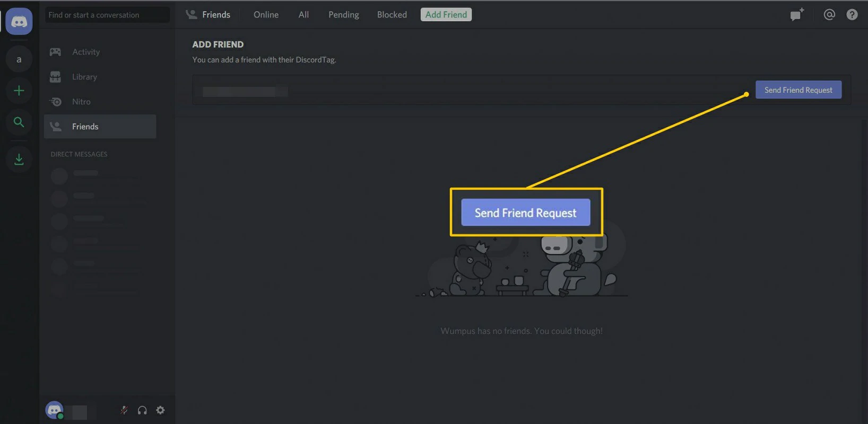Open Nitro in the sidebar
Viewport: 868px width, 424px height.
pyautogui.click(x=81, y=102)
